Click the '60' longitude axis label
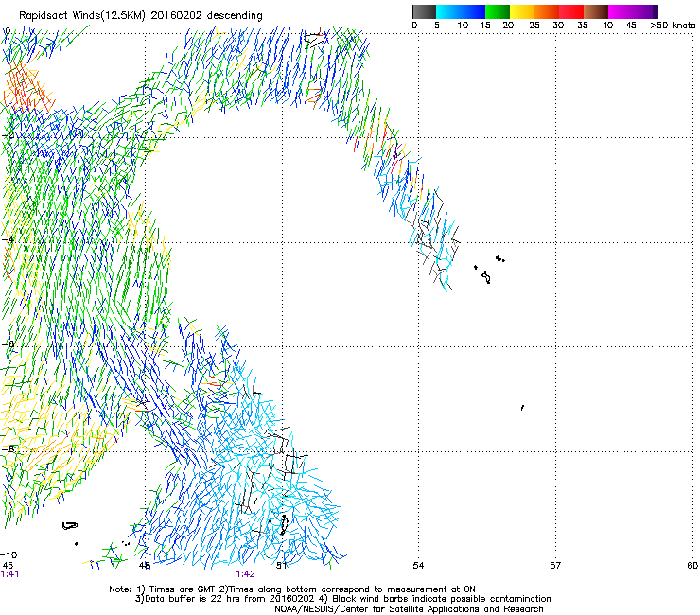Image resolution: width=700 pixels, height=615 pixels. coord(692,566)
